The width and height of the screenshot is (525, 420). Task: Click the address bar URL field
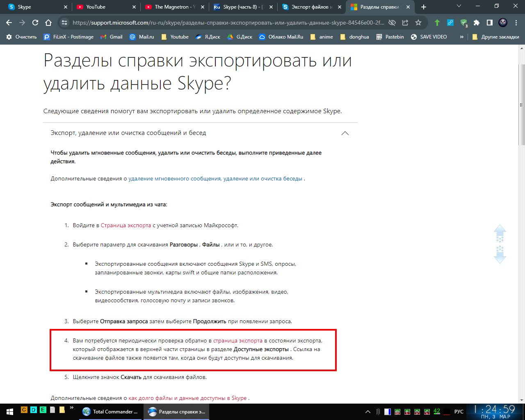[228, 23]
